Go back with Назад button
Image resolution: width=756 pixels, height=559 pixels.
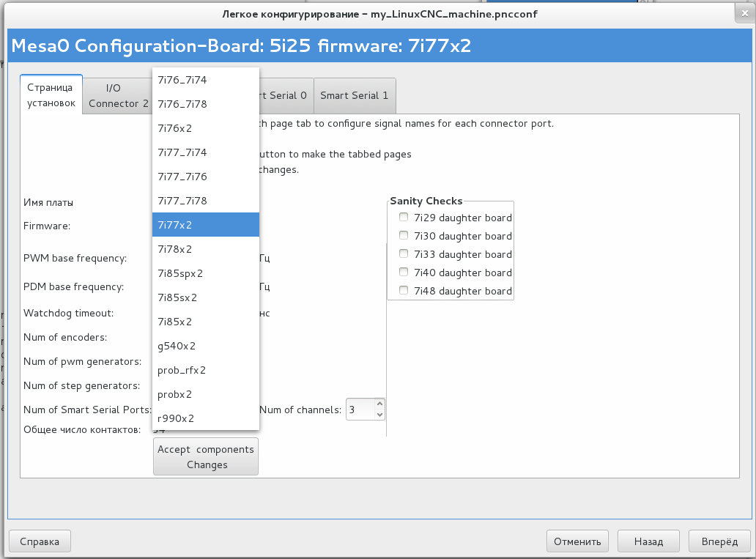pos(648,541)
